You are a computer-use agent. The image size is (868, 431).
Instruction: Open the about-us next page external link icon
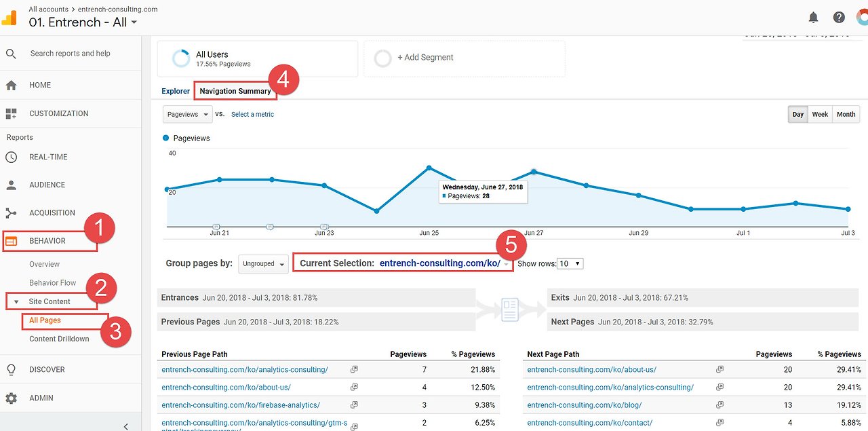coord(719,370)
